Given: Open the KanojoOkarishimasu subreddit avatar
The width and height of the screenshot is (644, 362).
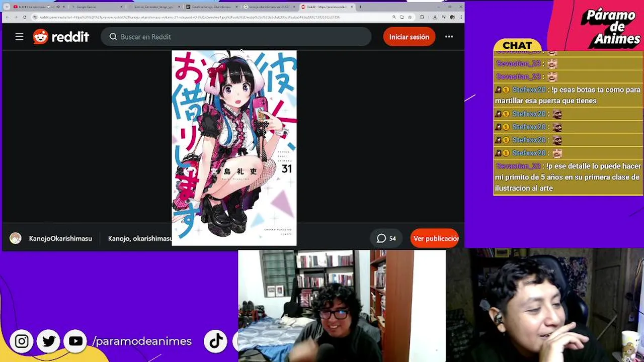Looking at the screenshot, I should coord(16,238).
